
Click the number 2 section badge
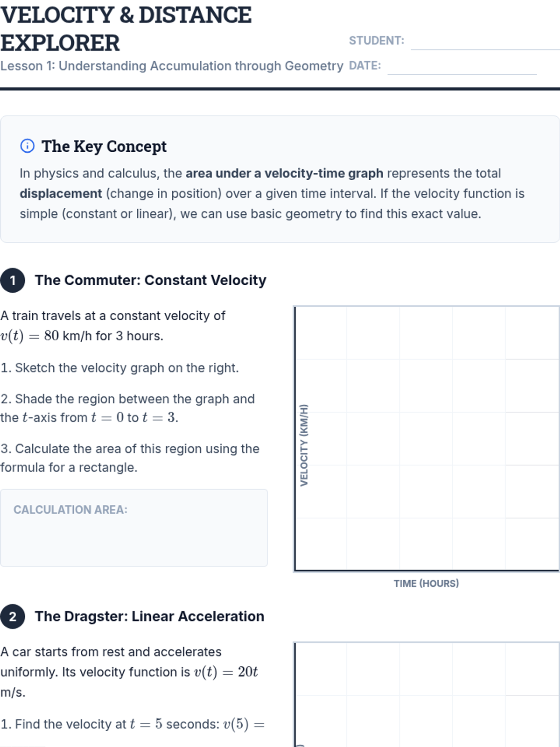click(13, 616)
